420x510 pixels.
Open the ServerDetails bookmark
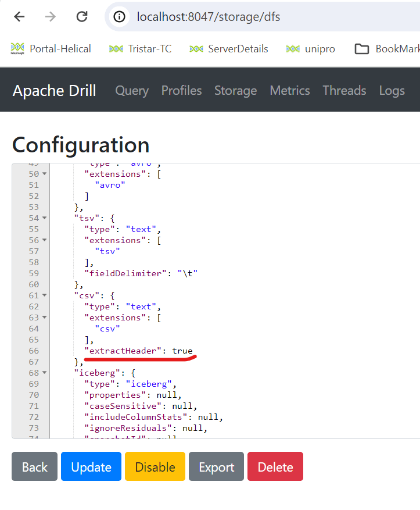(229, 49)
